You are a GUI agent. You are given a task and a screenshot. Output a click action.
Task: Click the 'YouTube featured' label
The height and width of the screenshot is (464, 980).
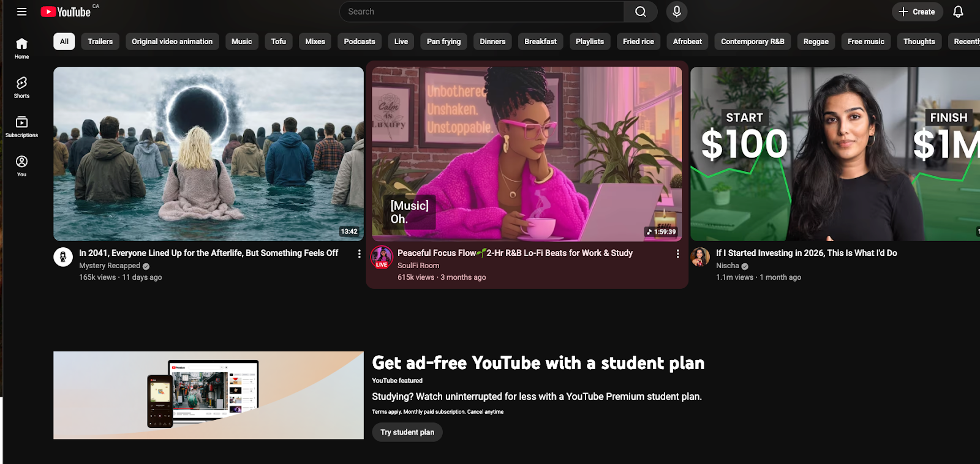pos(397,381)
